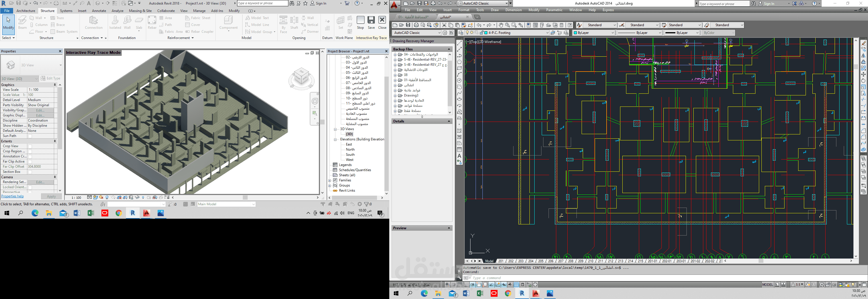Click the Edit Type button in Properties
868x299 pixels.
[50, 79]
